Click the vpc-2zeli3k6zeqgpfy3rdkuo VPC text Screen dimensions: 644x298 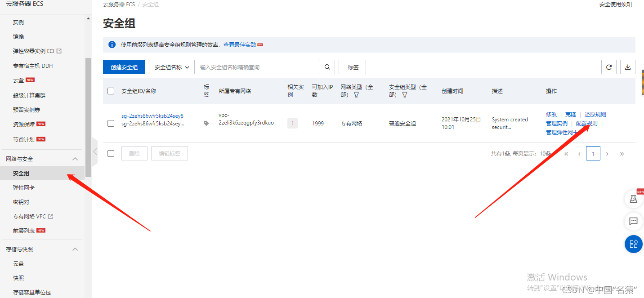coord(246,119)
